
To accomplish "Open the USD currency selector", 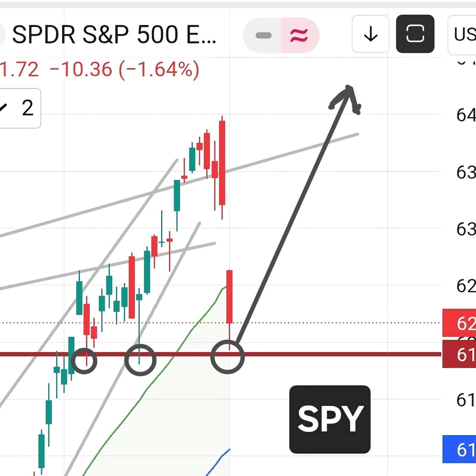I will [x=462, y=35].
